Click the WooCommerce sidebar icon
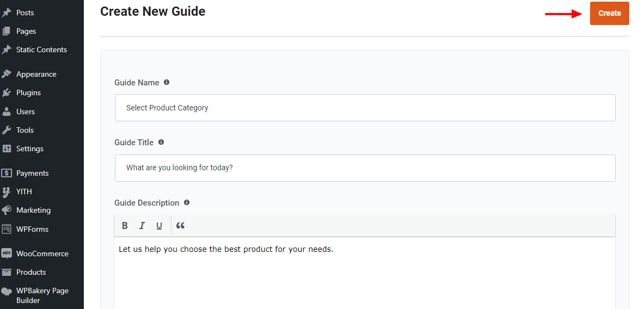Viewport: 644px width, 309px height. click(x=7, y=254)
